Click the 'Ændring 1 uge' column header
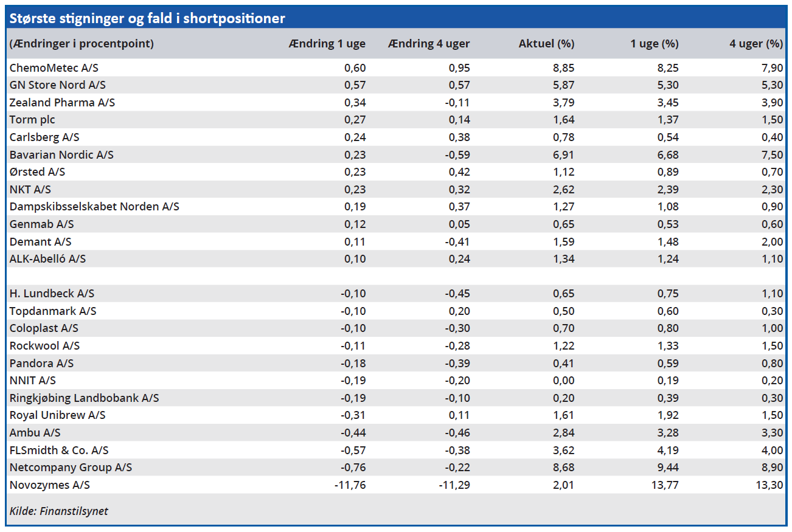Screen dimensions: 792x532 tap(327, 44)
